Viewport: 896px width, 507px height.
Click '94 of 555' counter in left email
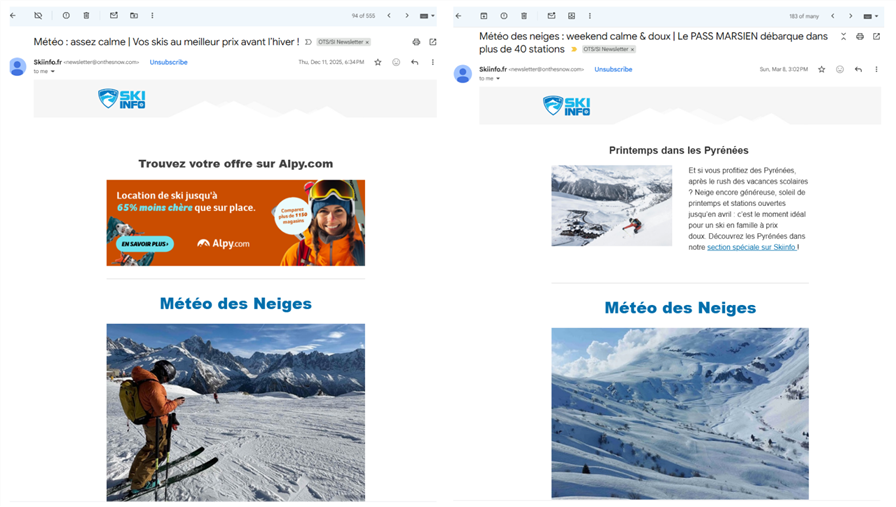click(363, 16)
